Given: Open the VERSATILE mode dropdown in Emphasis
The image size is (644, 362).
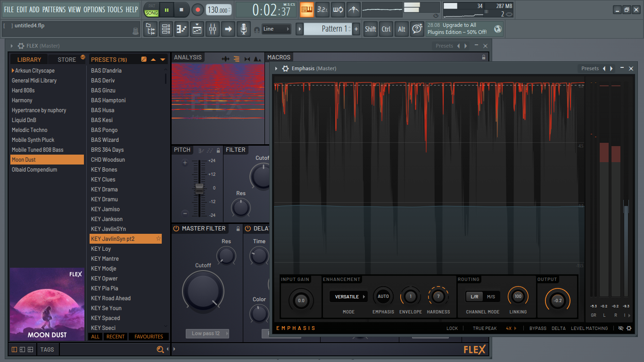Looking at the screenshot, I should tap(348, 297).
